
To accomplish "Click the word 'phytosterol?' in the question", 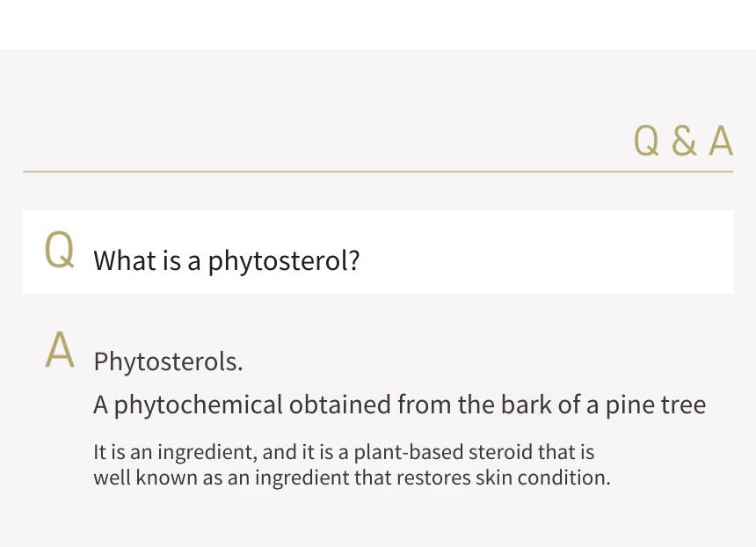I will [x=284, y=261].
